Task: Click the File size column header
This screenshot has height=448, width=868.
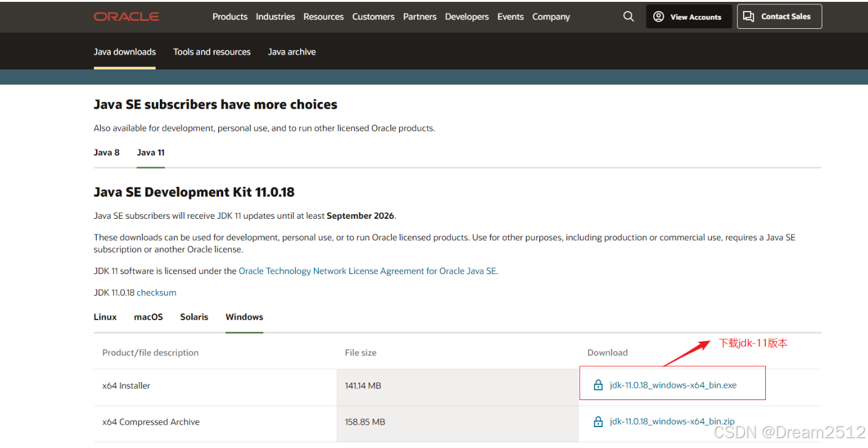Action: tap(360, 353)
